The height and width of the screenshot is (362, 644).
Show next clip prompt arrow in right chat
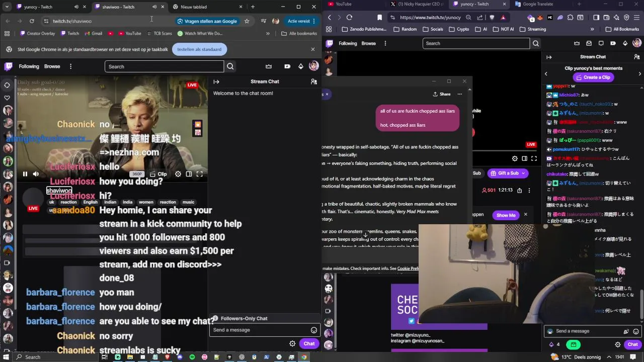[x=639, y=74]
